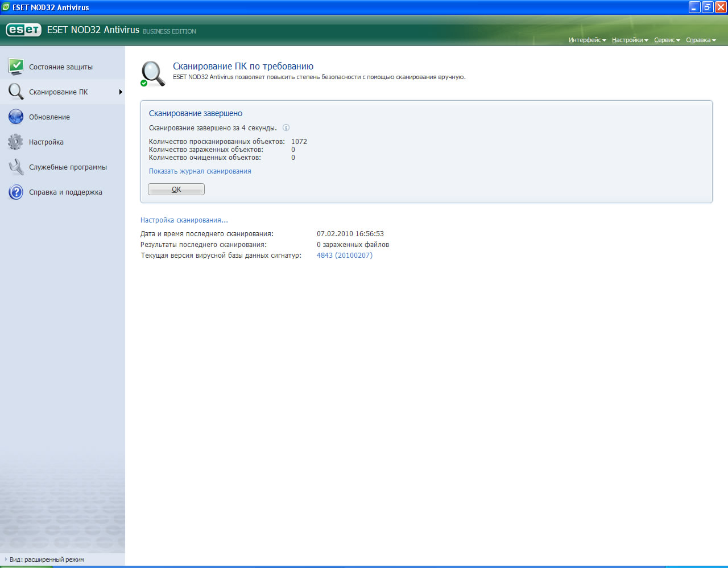
Task: Click the Сканирование завершено heading
Action: point(196,113)
